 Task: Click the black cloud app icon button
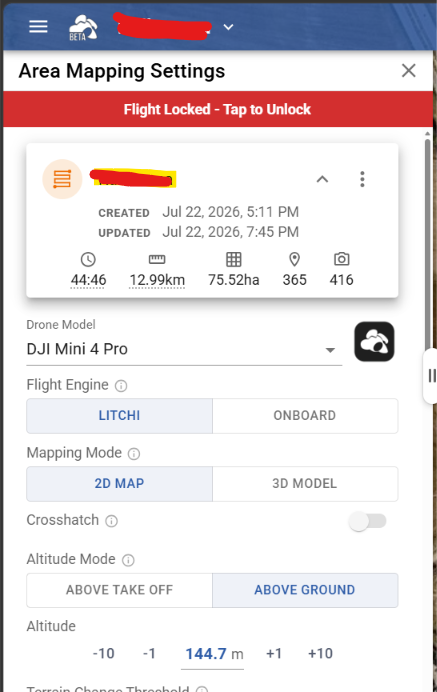click(374, 342)
